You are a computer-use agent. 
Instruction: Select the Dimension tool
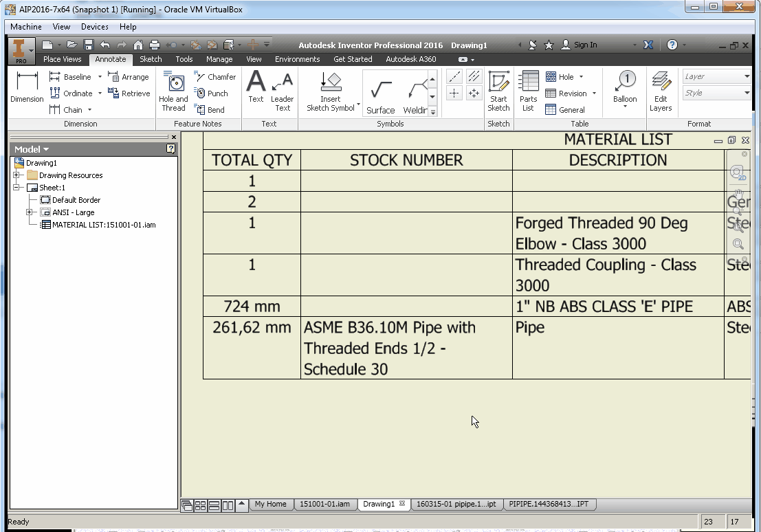pyautogui.click(x=26, y=89)
